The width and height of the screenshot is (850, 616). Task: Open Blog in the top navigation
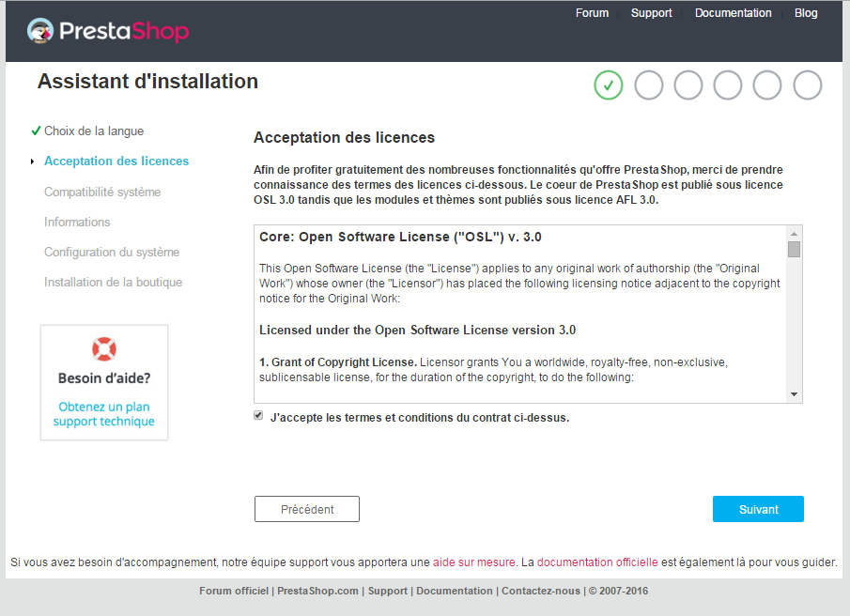pos(806,13)
